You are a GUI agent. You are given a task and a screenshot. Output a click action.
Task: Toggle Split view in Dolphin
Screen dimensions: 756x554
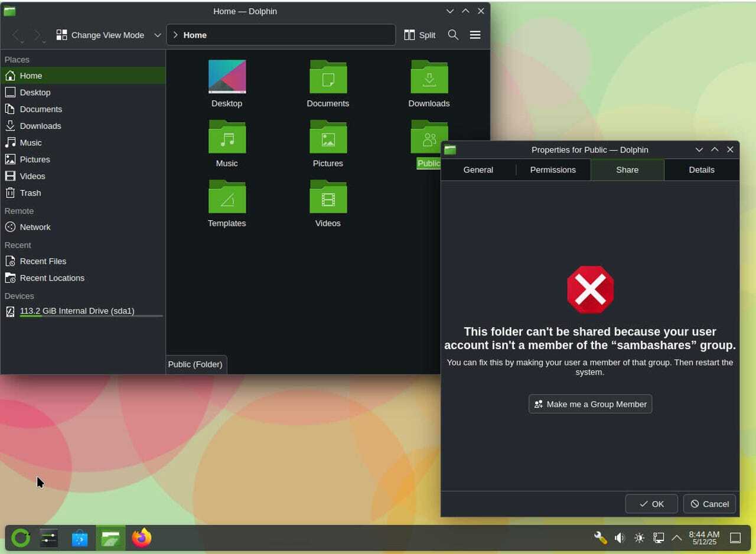420,35
